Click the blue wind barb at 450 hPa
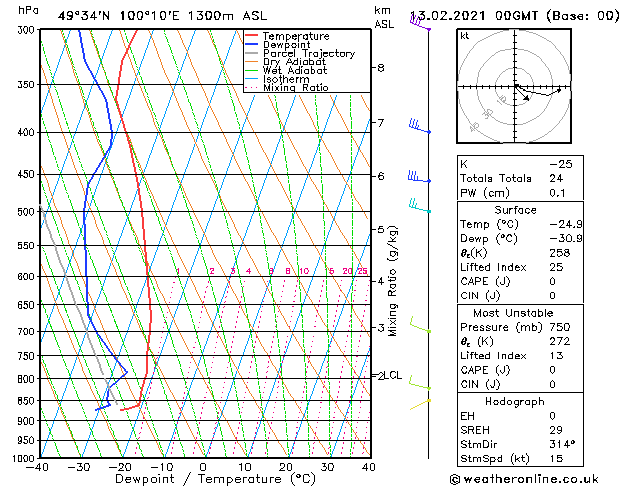The height and width of the screenshot is (486, 629). [419, 177]
